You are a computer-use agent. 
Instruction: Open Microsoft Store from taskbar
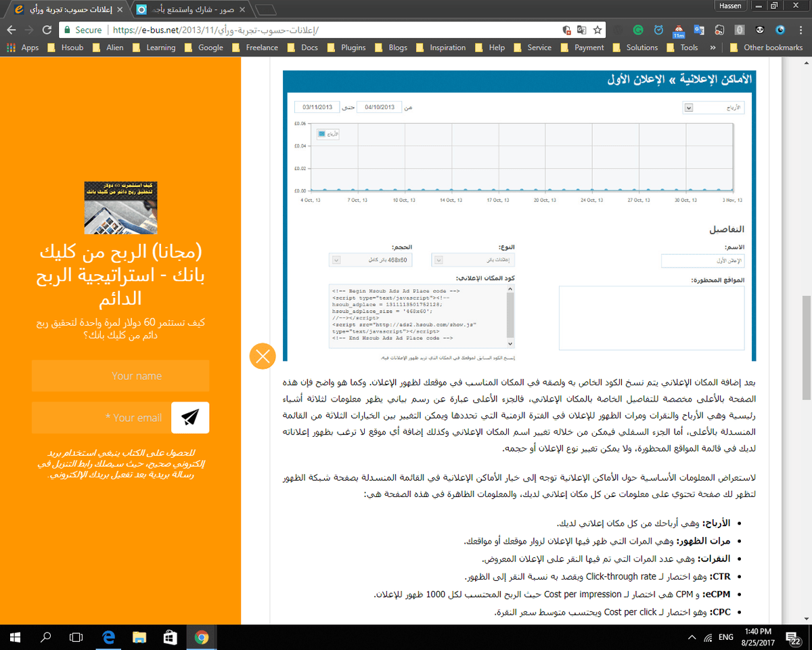pyautogui.click(x=171, y=637)
